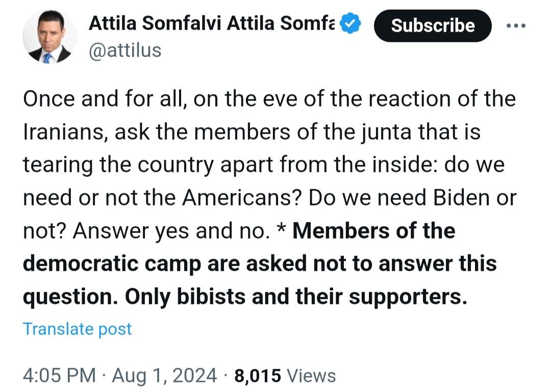Open the @attilus handle profile
Screen dimensions: 551x392
click(125, 50)
